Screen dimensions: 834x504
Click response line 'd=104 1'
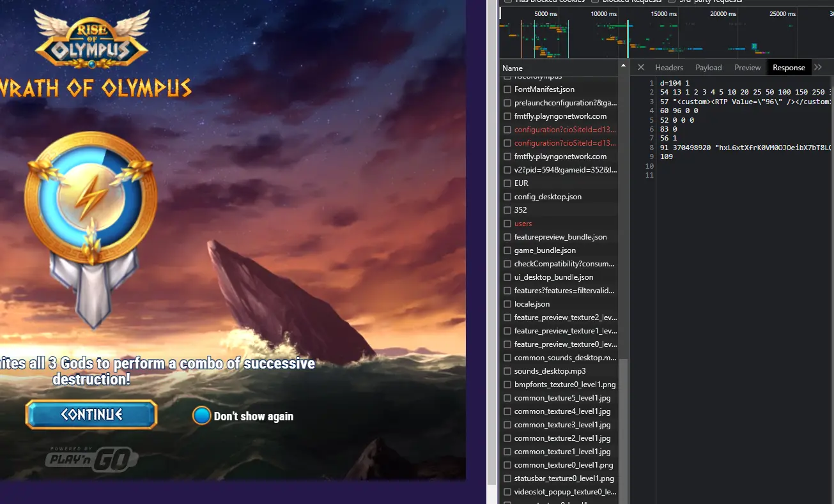pos(675,83)
